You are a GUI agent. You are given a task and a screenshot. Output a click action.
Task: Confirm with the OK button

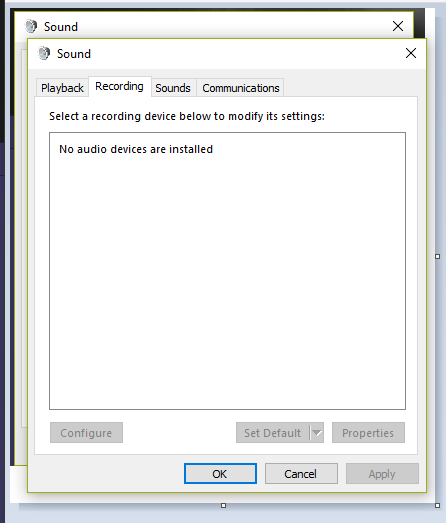point(220,474)
